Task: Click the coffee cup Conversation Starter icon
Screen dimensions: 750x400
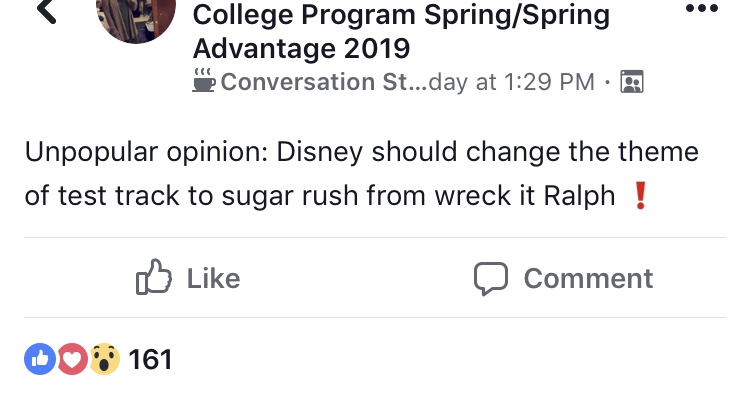Action: pos(203,81)
